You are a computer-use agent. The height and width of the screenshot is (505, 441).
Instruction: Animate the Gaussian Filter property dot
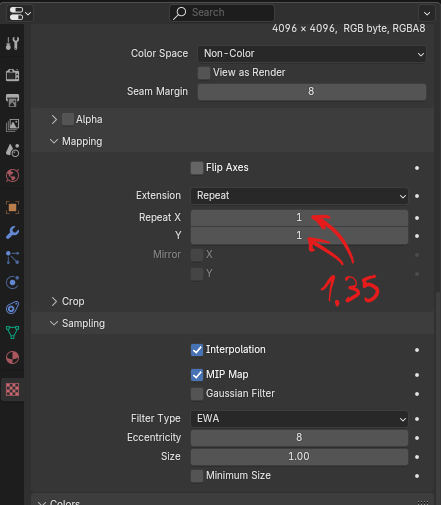pos(417,394)
